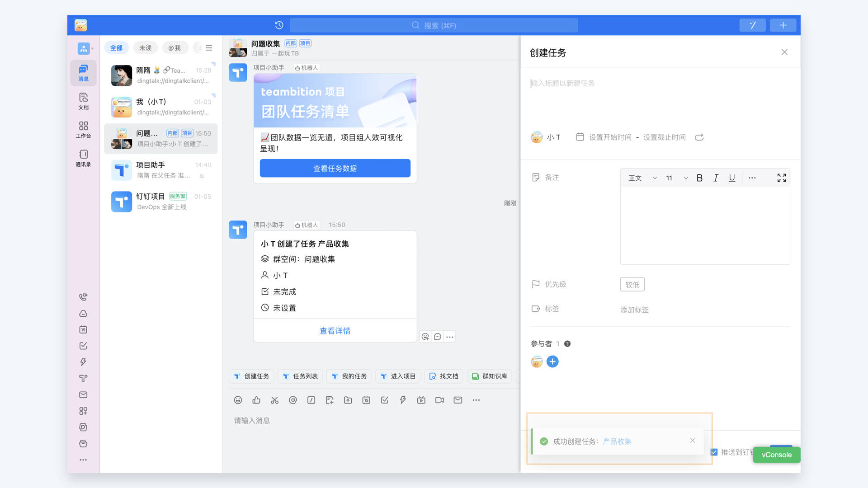Expand more formatting options with the ellipsis

[x=752, y=178]
